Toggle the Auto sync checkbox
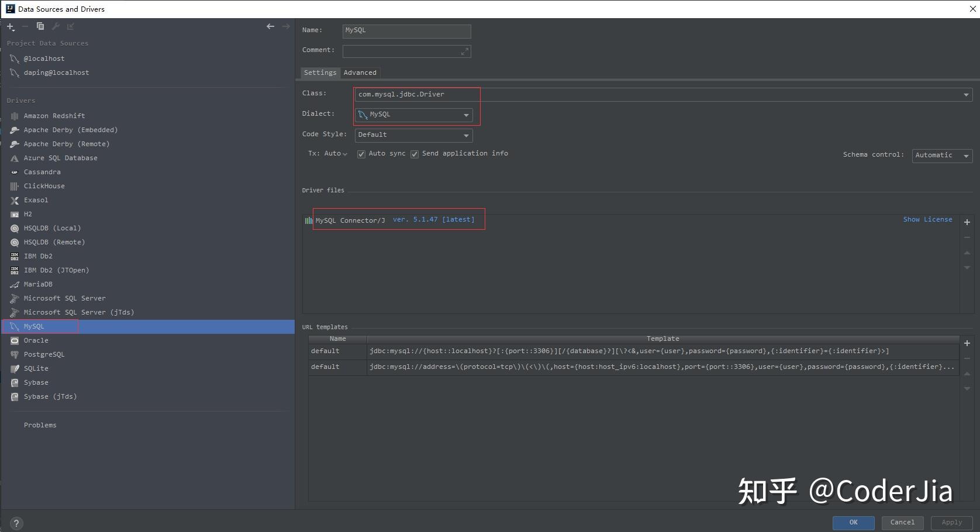 [x=361, y=154]
